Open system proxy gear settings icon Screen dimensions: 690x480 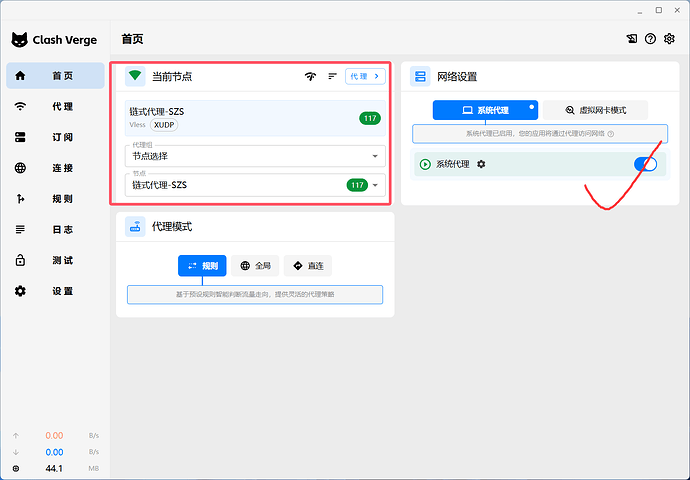481,164
